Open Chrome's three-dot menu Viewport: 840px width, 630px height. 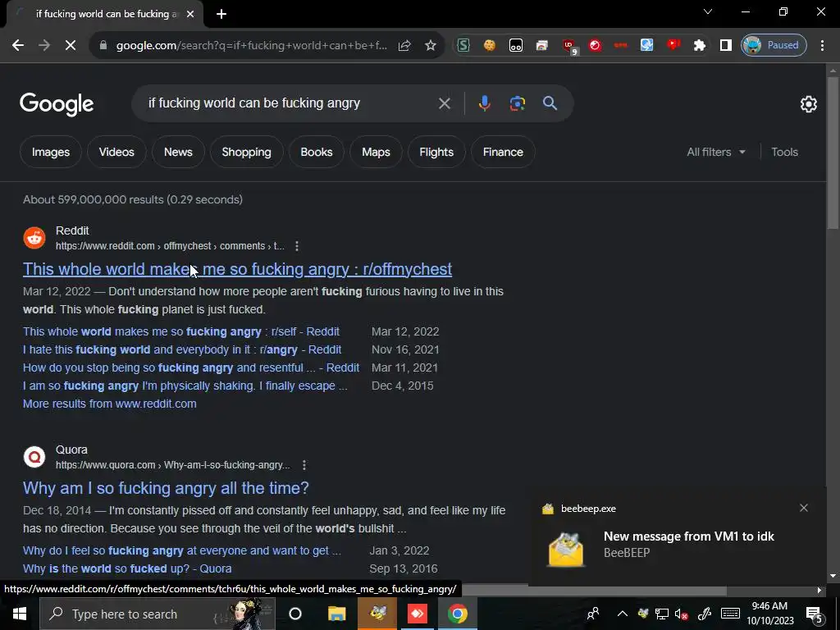822,46
